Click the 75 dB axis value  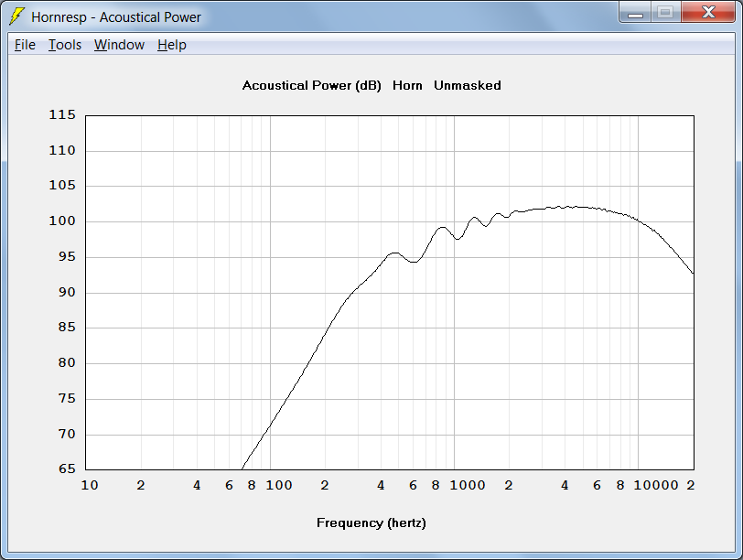pos(67,398)
